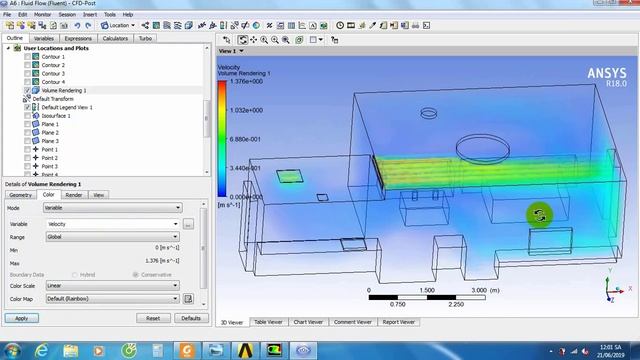This screenshot has width=640, height=360.
Task: Enable the Contour 2 checkbox
Action: pyautogui.click(x=27, y=65)
